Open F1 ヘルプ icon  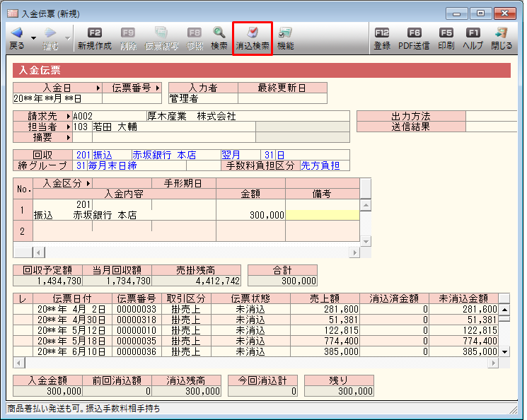point(473,33)
